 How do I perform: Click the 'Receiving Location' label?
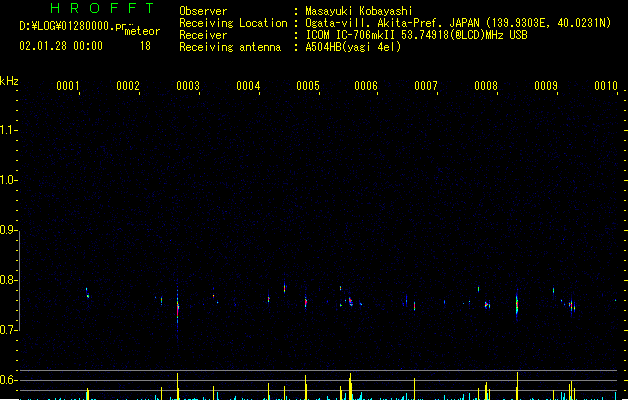tap(233, 23)
